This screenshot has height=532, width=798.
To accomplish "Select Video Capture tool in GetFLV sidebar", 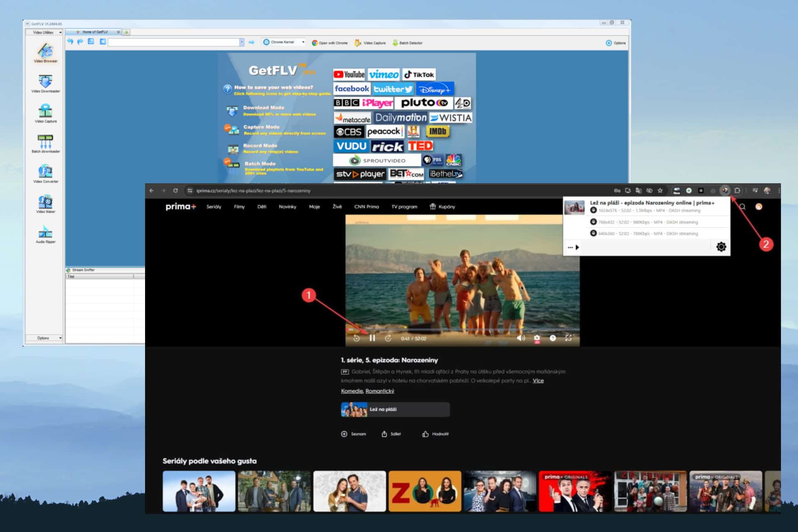I will [46, 113].
